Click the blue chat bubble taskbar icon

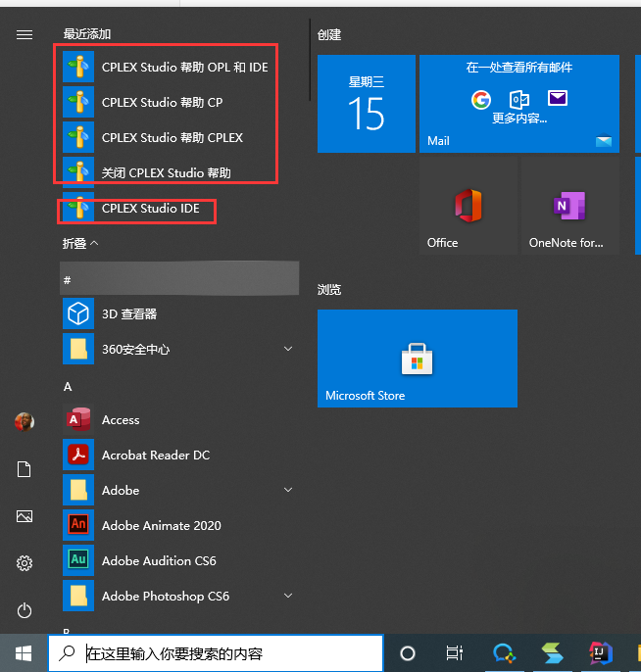pyautogui.click(x=504, y=653)
